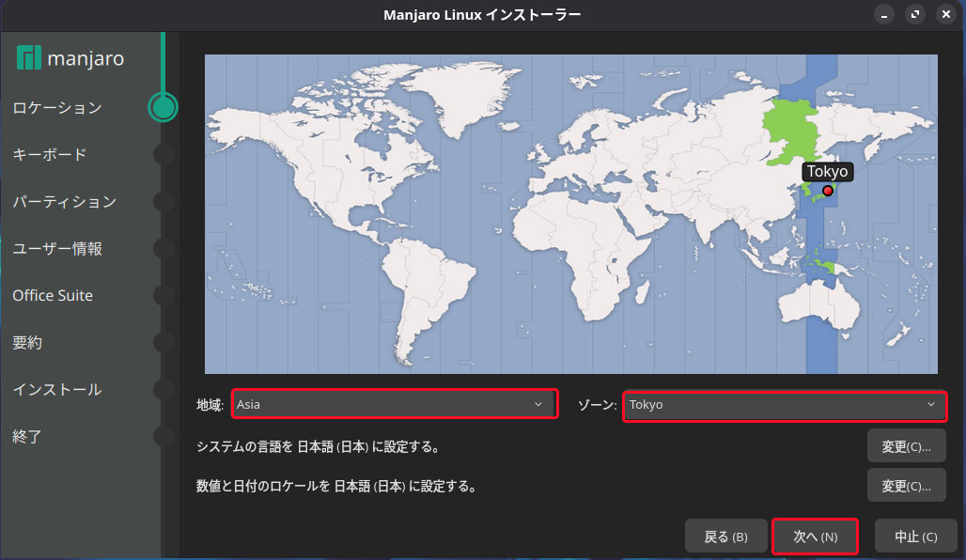The width and height of the screenshot is (966, 560).
Task: Select the パーティション step in sidebar
Action: pyautogui.click(x=65, y=201)
